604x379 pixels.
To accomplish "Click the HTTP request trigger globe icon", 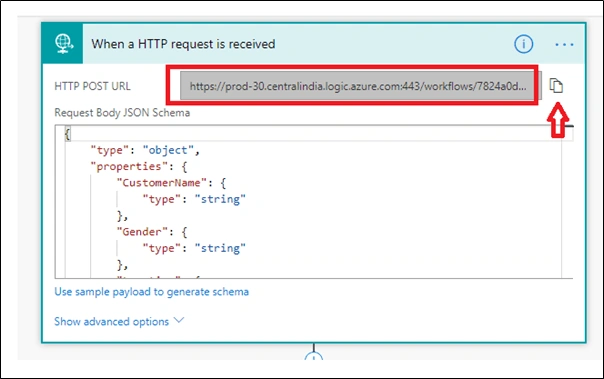I will (x=63, y=44).
